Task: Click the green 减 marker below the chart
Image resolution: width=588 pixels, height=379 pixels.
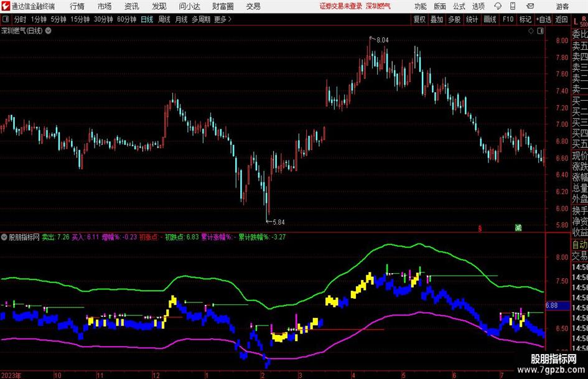Action: tap(518, 228)
